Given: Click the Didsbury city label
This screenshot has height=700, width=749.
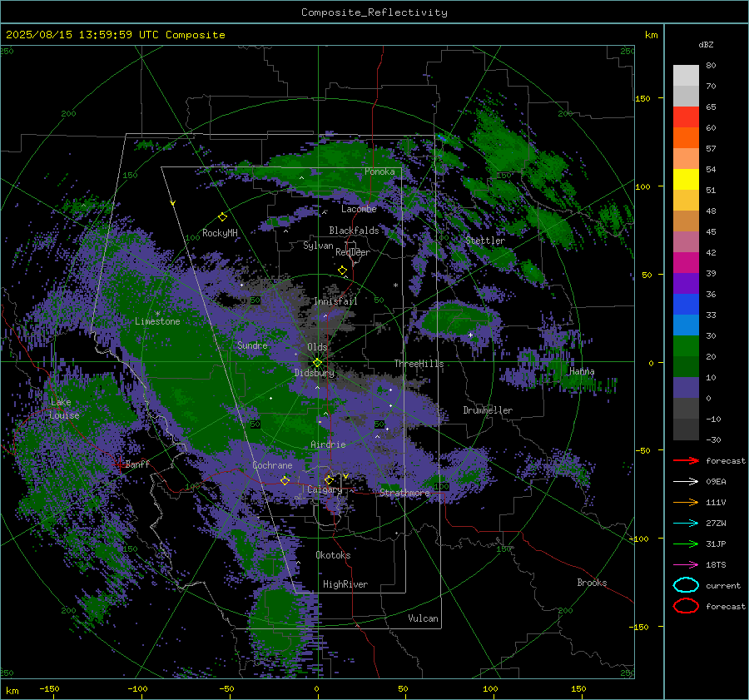Looking at the screenshot, I should (315, 373).
